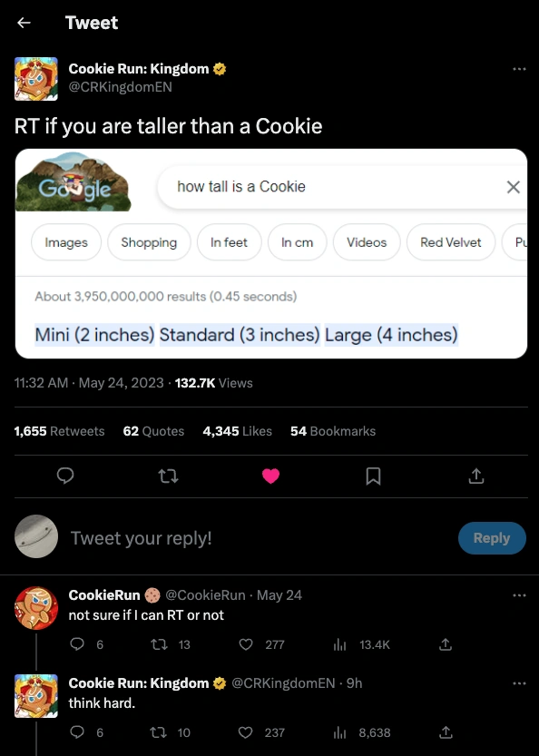This screenshot has width=539, height=756.
Task: Share the tweet using the upload icon
Action: (475, 476)
